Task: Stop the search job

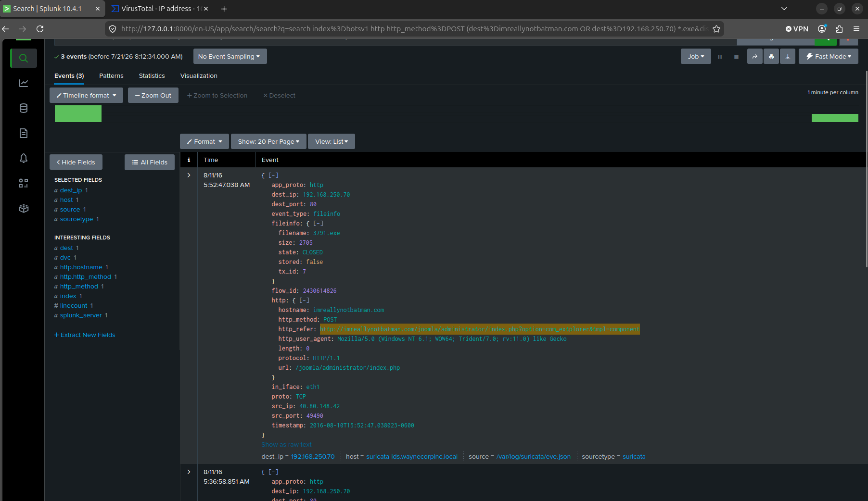Action: [x=736, y=56]
